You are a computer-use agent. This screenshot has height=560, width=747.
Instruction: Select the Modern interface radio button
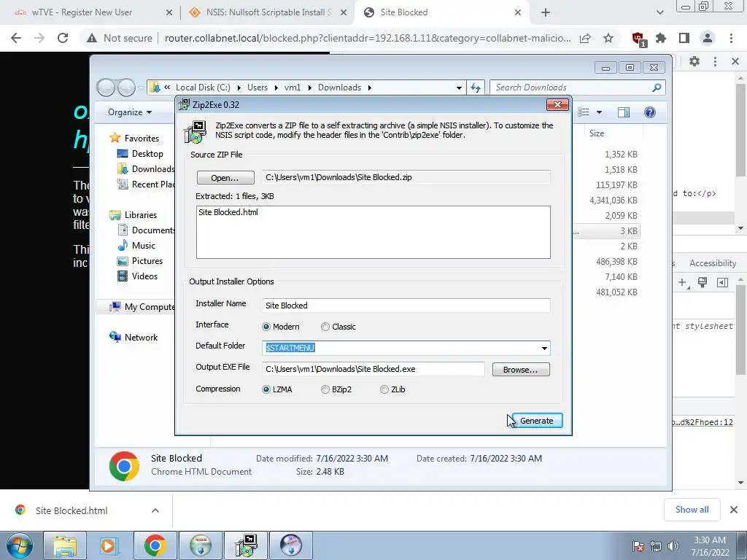point(266,327)
